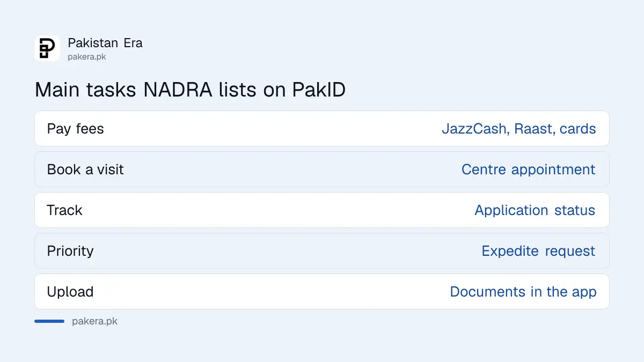Screen dimensions: 644x362
Task: Click the 'Centre appointment' value
Action: pos(529,169)
